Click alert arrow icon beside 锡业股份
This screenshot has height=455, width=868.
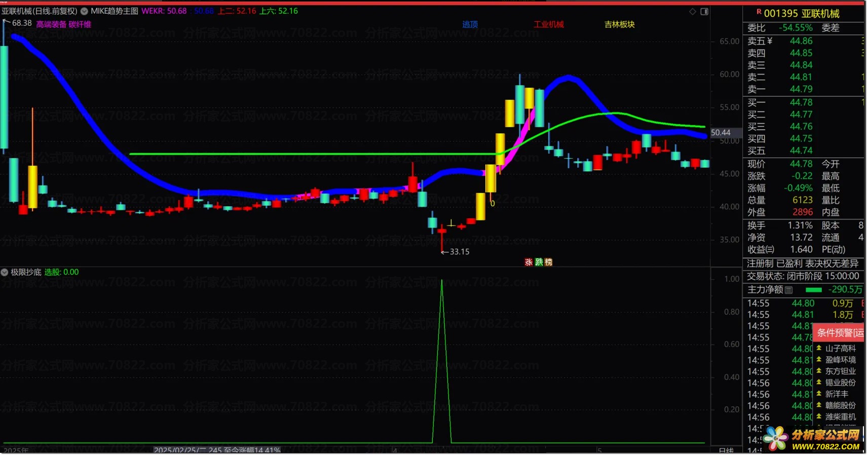point(819,382)
